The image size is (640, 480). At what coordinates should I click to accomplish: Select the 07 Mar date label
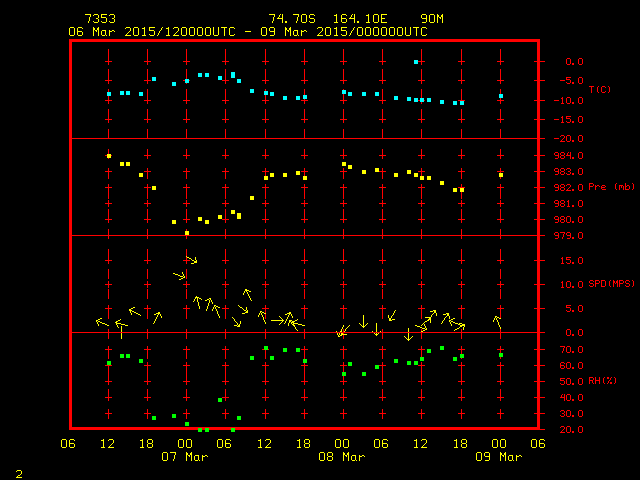[185, 457]
